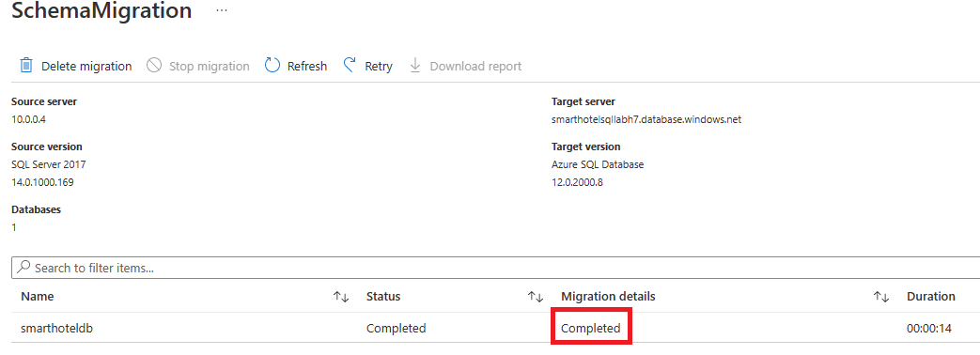Click the Name column header text
Viewport: 980px width, 355px height.
coord(38,296)
